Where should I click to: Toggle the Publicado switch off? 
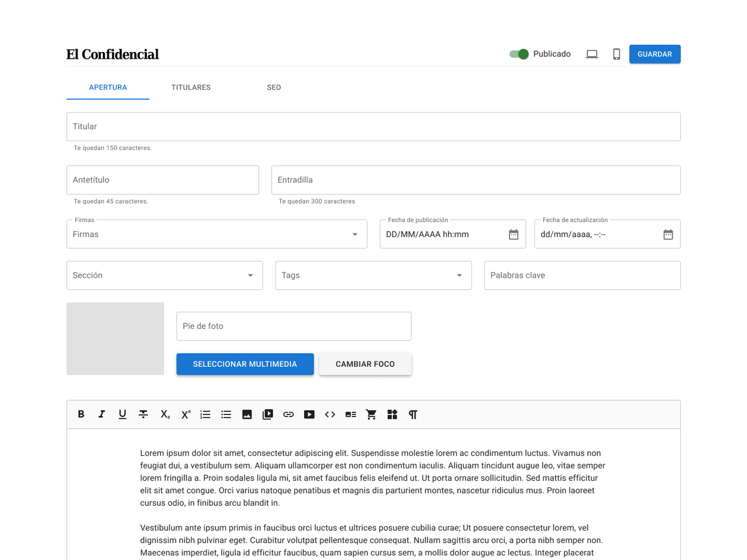click(519, 54)
